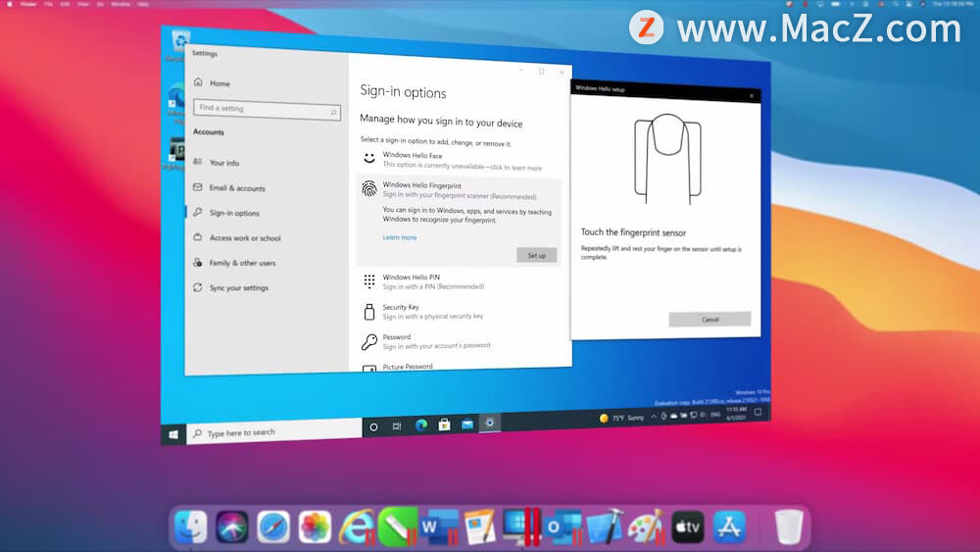The image size is (980, 553).
Task: Click the 'Accounts' section heading
Action: point(209,132)
